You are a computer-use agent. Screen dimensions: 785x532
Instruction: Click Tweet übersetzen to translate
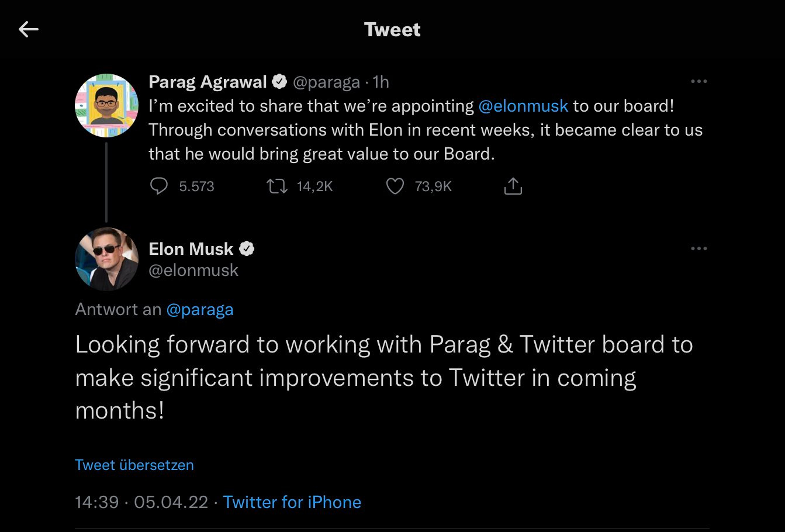pyautogui.click(x=134, y=465)
